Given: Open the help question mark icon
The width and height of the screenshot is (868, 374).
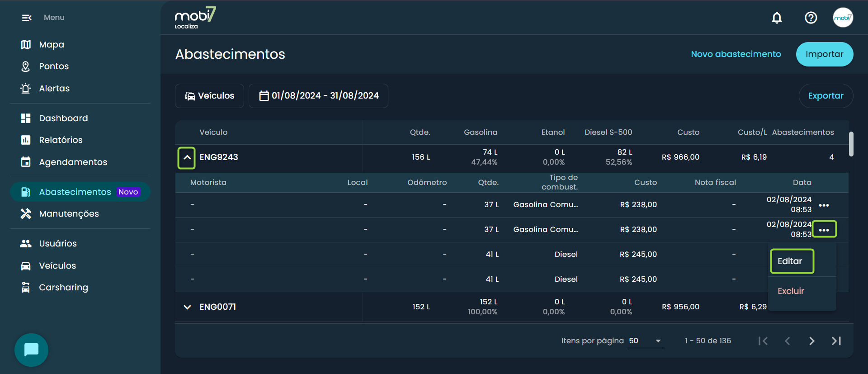Looking at the screenshot, I should (x=811, y=18).
